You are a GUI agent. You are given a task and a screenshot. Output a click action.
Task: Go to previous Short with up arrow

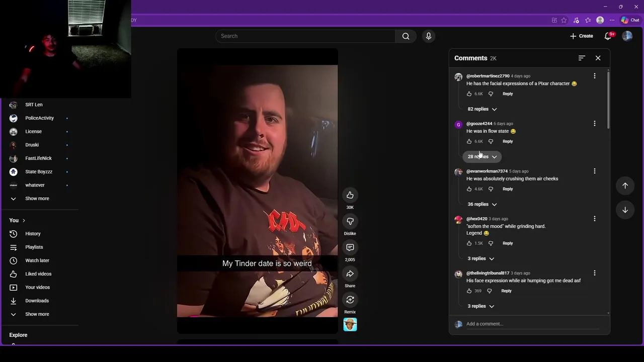click(x=625, y=186)
